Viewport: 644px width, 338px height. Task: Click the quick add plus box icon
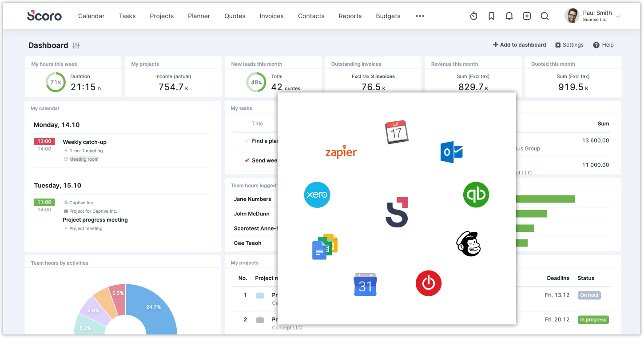[x=527, y=16]
